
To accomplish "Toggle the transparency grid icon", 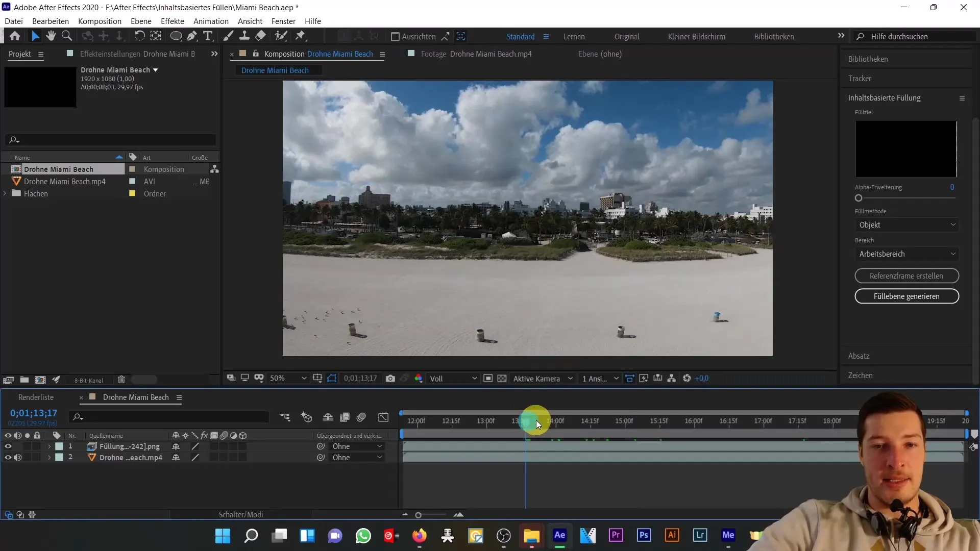I will pos(502,379).
